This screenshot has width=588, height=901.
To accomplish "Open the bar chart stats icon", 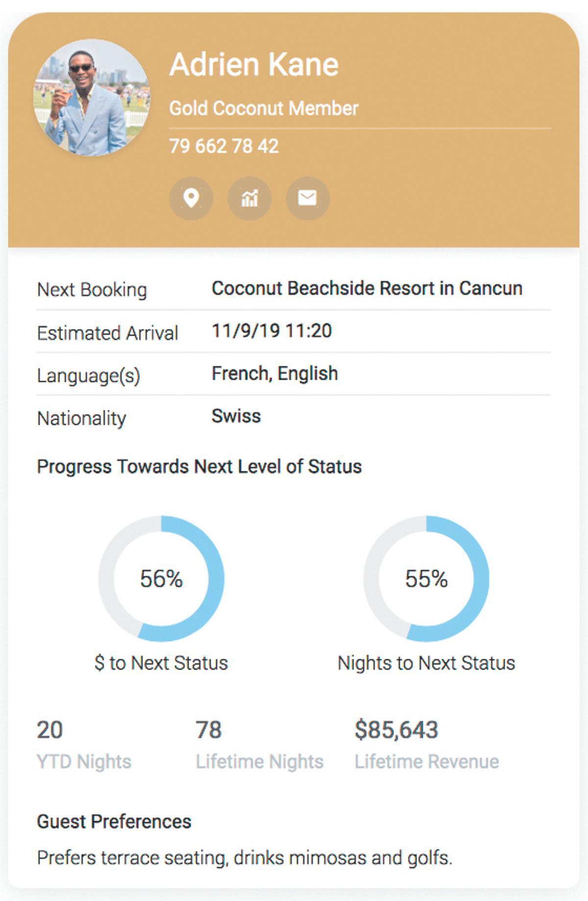I will pos(249,198).
